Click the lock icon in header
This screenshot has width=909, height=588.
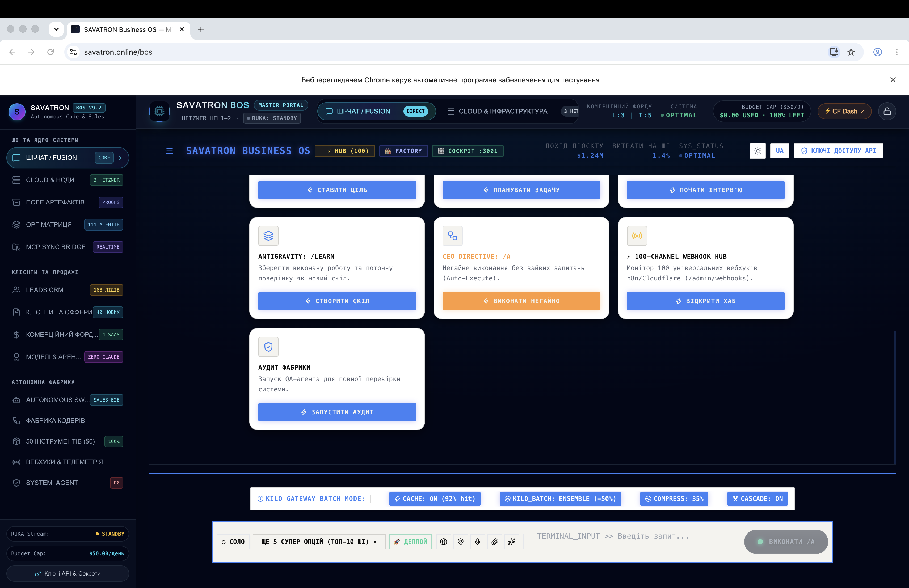pyautogui.click(x=887, y=112)
